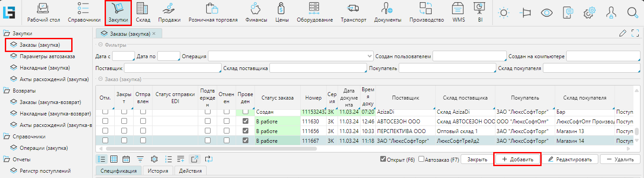Collapse the Фильтры section
Image resolution: width=644 pixels, height=178 pixels.
100,44
